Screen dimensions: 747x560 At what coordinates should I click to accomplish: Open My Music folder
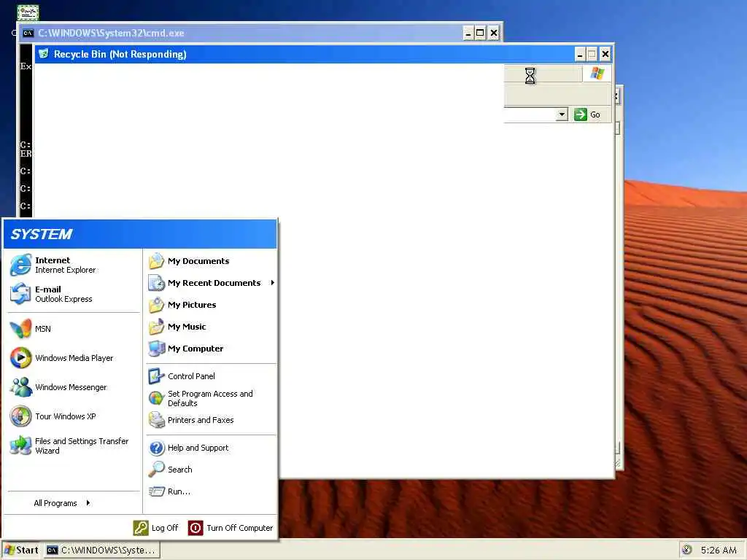[211, 327]
